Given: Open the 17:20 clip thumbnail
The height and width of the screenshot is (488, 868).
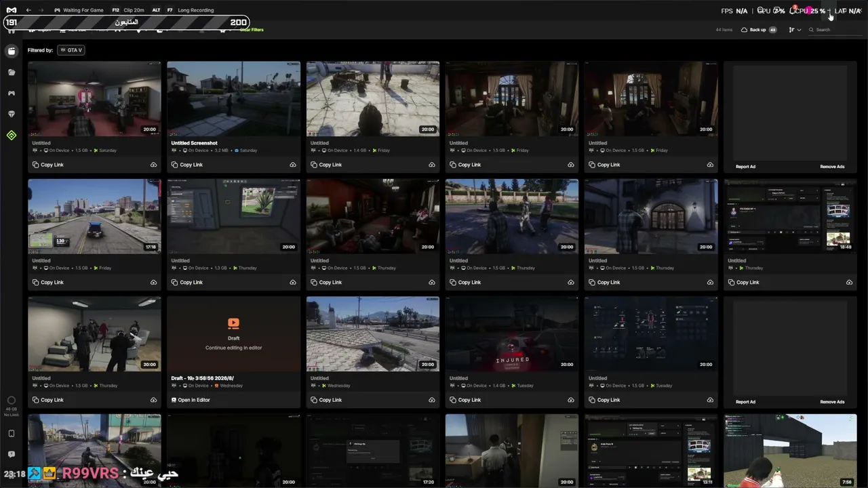Looking at the screenshot, I should click(x=373, y=451).
